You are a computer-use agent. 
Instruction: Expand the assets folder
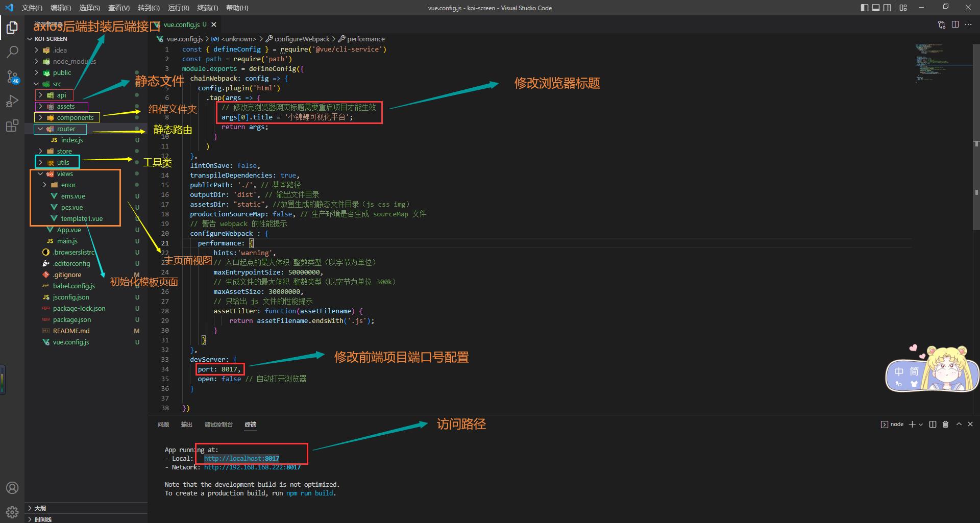click(x=86, y=106)
